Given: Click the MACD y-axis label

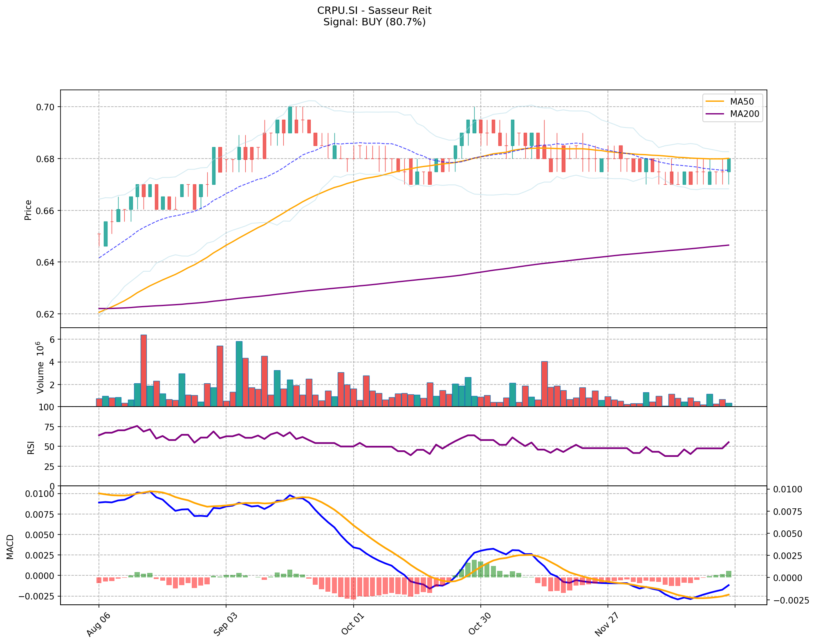Looking at the screenshot, I should click(10, 547).
